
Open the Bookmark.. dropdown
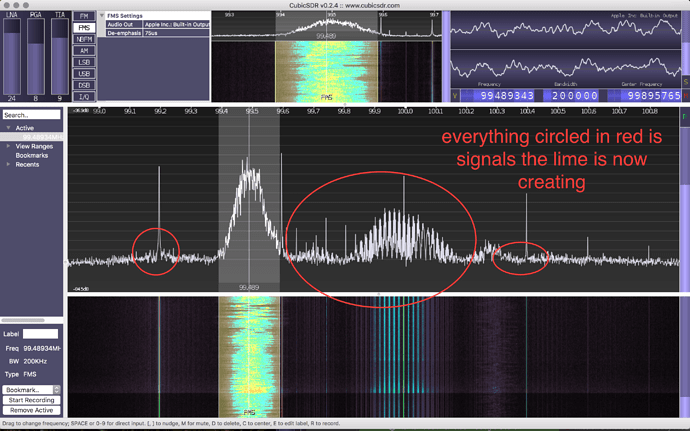tap(31, 390)
